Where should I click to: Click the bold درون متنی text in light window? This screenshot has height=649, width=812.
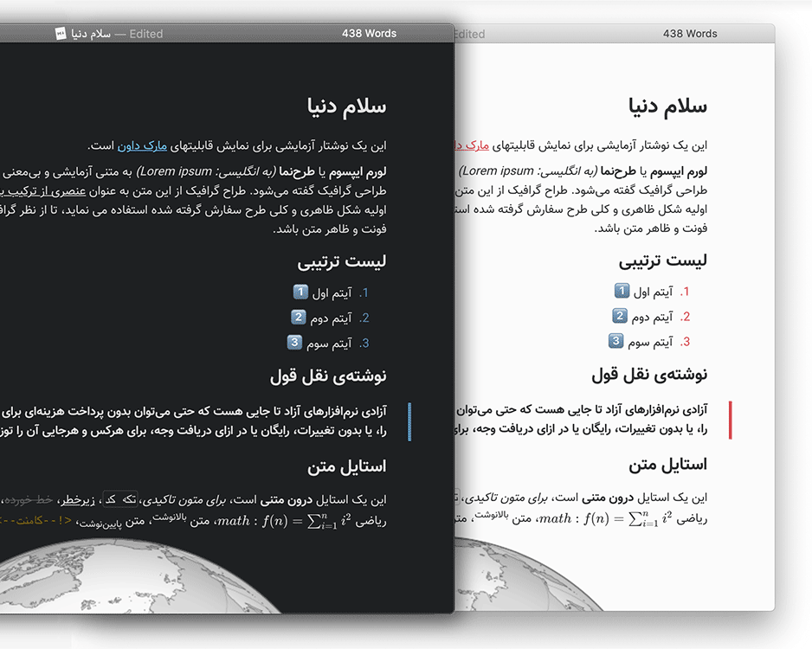pyautogui.click(x=608, y=498)
